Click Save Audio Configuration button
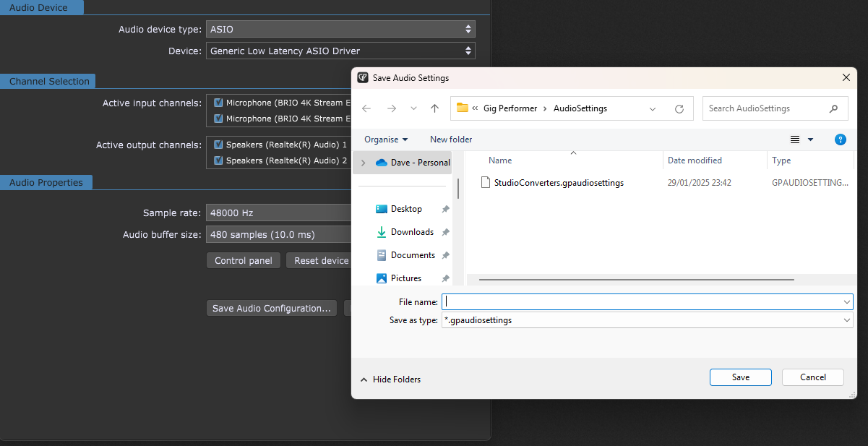This screenshot has height=446, width=868. pyautogui.click(x=272, y=309)
